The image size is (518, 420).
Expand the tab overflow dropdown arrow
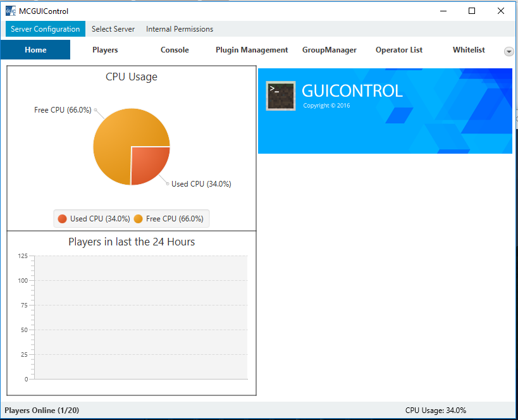509,51
